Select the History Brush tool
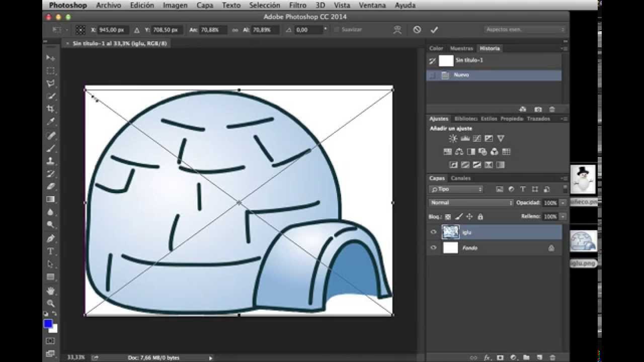Image resolution: width=644 pixels, height=362 pixels. pyautogui.click(x=50, y=174)
